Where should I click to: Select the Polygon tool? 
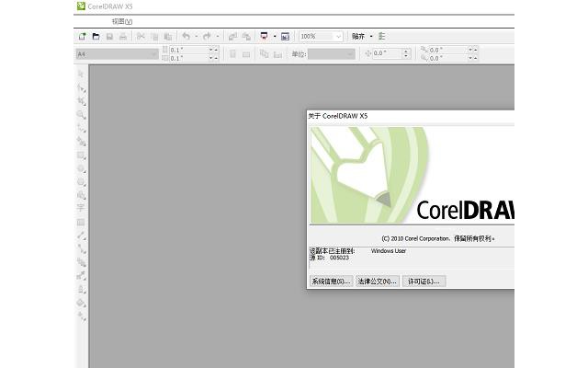82,182
